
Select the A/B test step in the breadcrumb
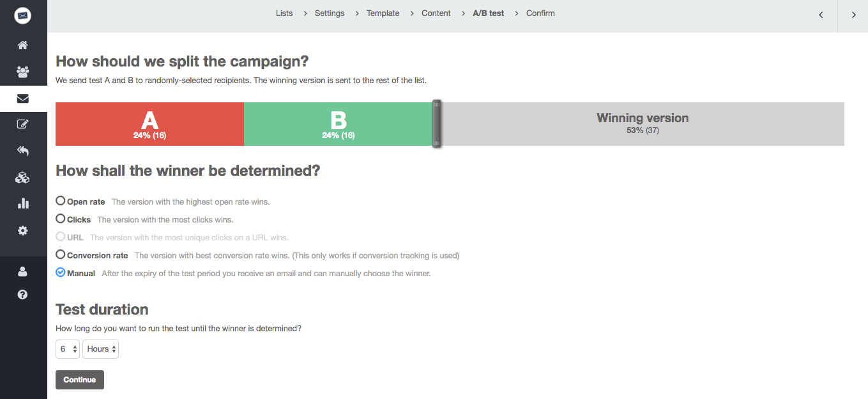point(489,13)
